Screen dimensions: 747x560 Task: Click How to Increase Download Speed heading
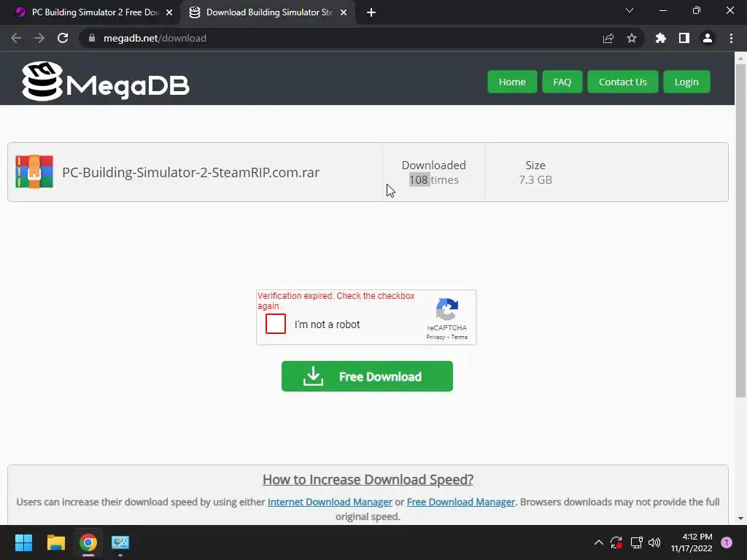point(368,480)
